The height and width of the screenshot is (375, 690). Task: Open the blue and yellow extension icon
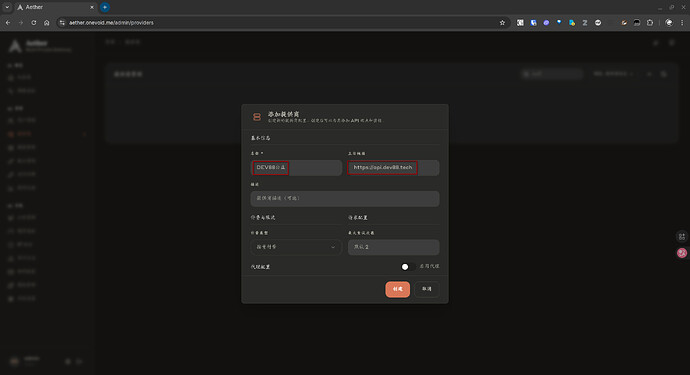tap(572, 22)
